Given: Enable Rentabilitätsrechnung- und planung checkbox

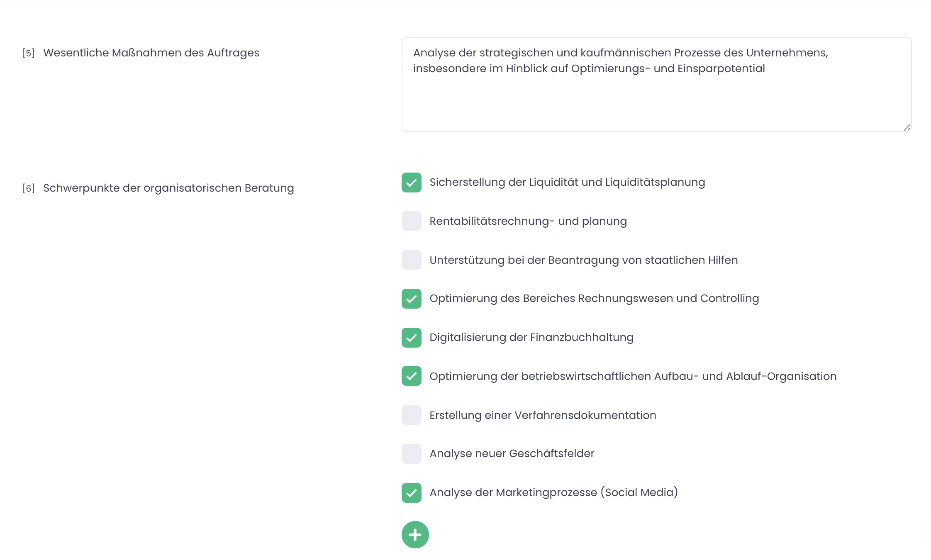Looking at the screenshot, I should (411, 221).
